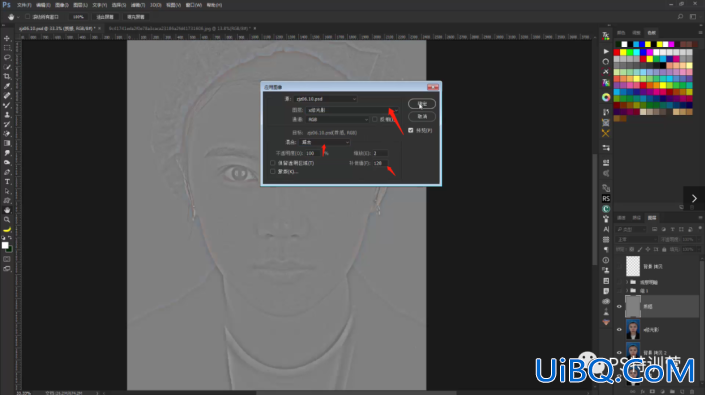Select the Hand tool in toolbox

[x=7, y=210]
